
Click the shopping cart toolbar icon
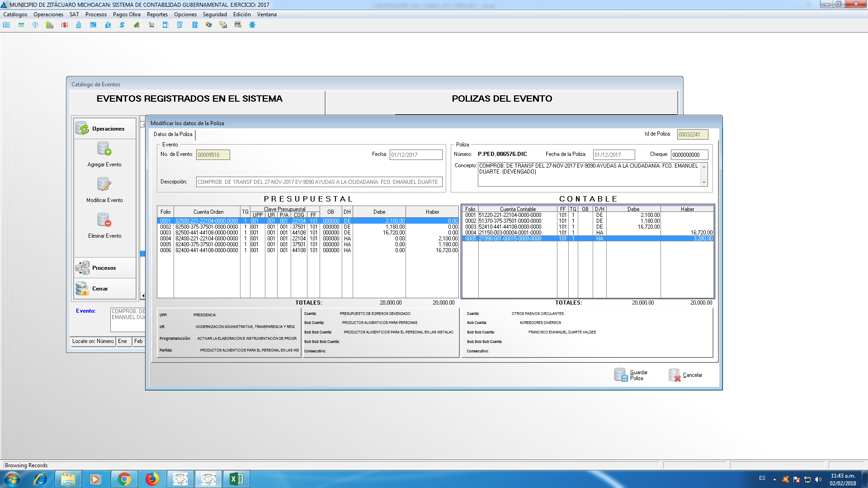151,25
